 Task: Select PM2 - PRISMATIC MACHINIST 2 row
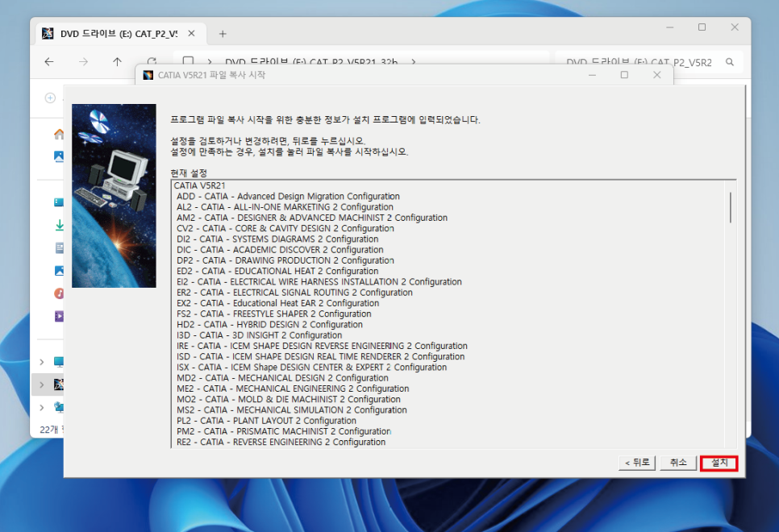[x=284, y=431]
